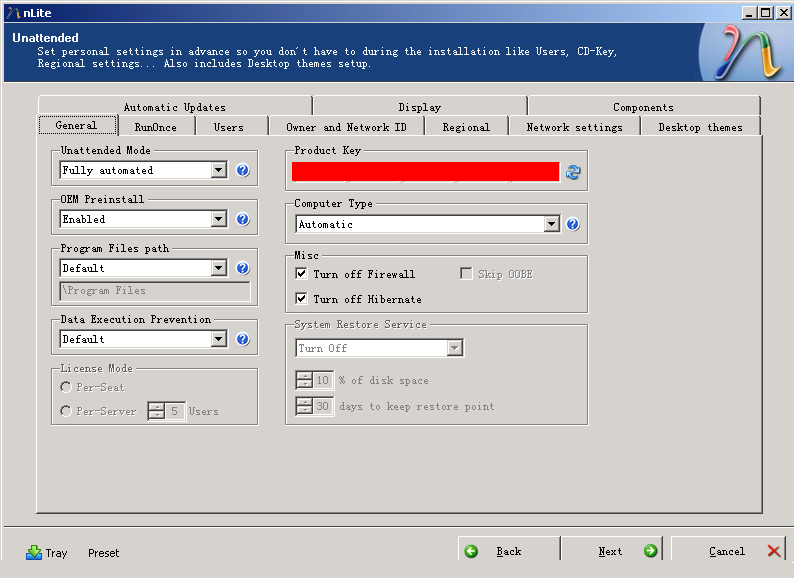Switch to the RunOnce tab
Viewport: 794px width, 578px height.
(x=155, y=127)
